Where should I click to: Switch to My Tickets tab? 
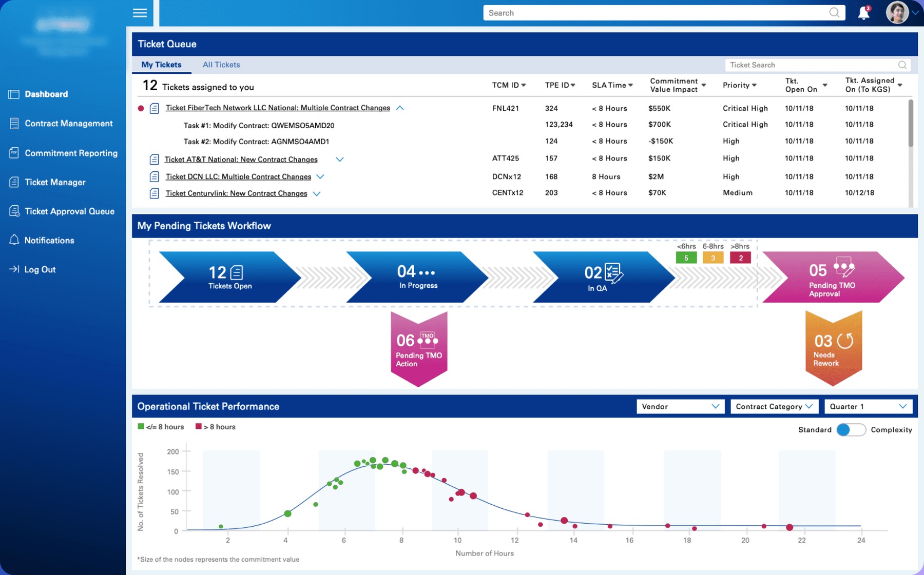(x=161, y=65)
